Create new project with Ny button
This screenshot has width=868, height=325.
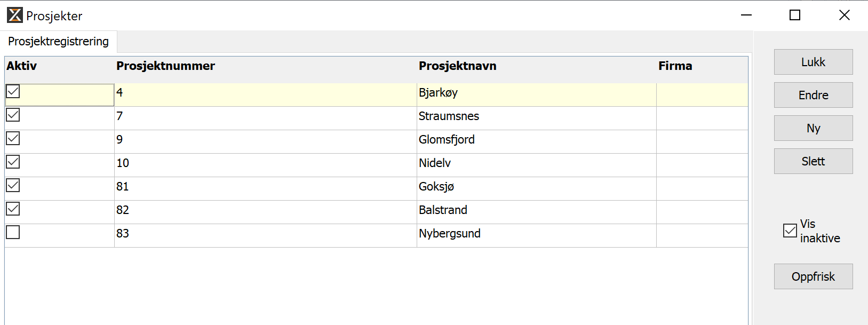[813, 128]
